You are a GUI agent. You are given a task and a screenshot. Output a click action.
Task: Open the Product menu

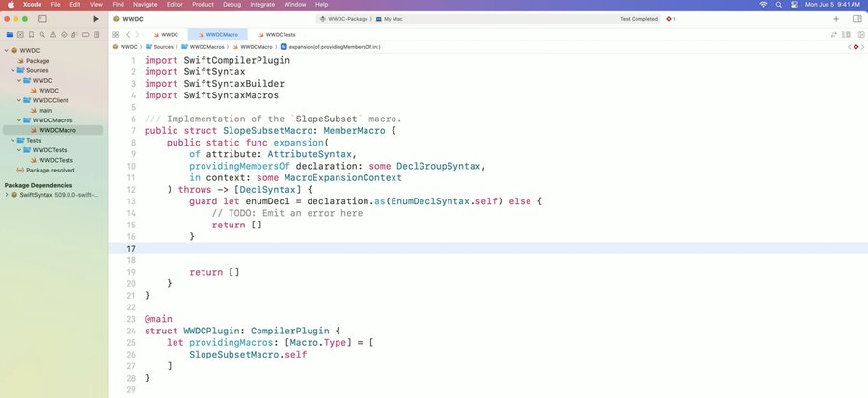click(203, 5)
